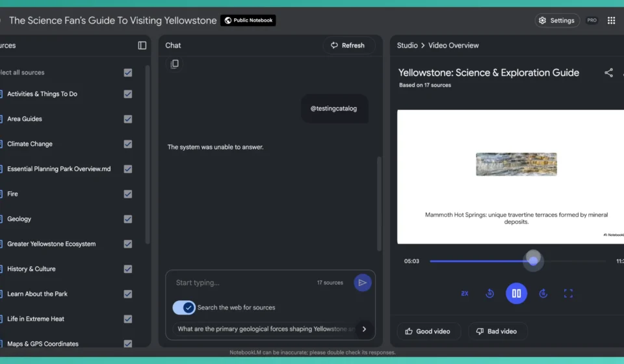Viewport: 624px width, 364px height.
Task: Enter fullscreen video mode
Action: (x=568, y=293)
